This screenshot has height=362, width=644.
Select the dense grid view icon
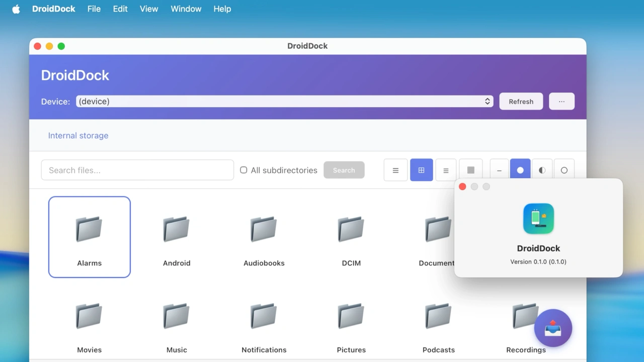[x=470, y=169]
